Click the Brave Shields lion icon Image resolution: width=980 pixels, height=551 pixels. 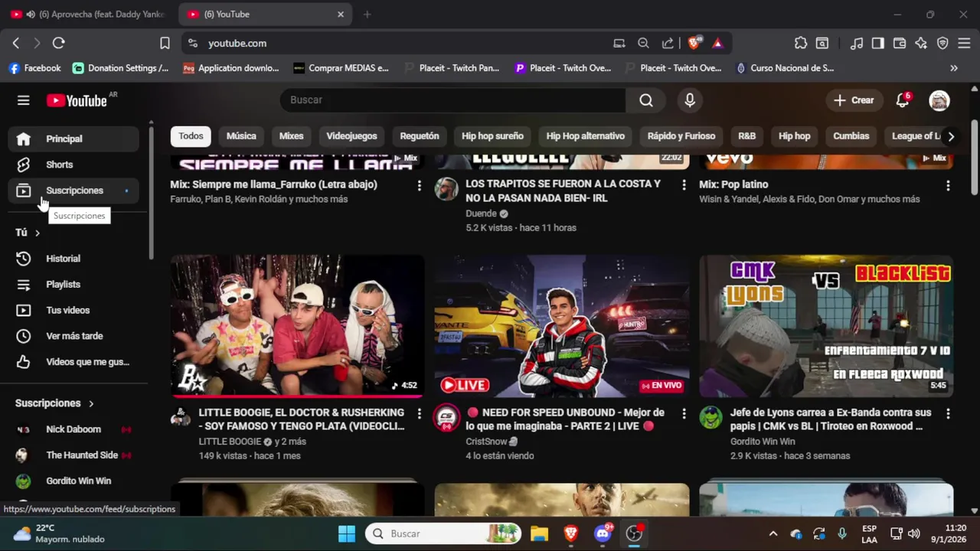pos(694,44)
